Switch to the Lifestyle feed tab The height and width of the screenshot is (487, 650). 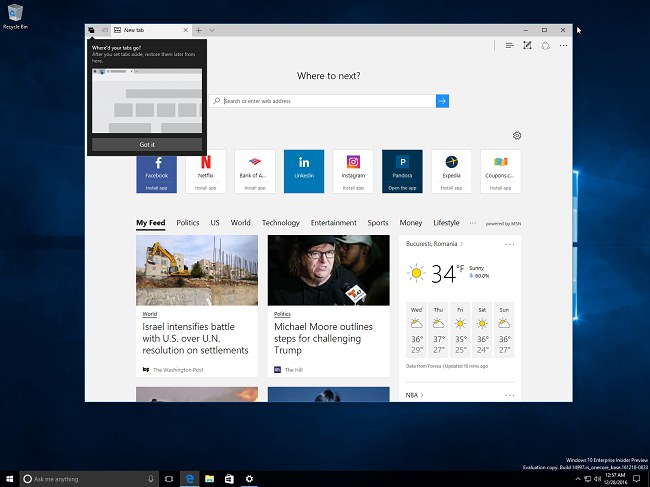point(446,223)
